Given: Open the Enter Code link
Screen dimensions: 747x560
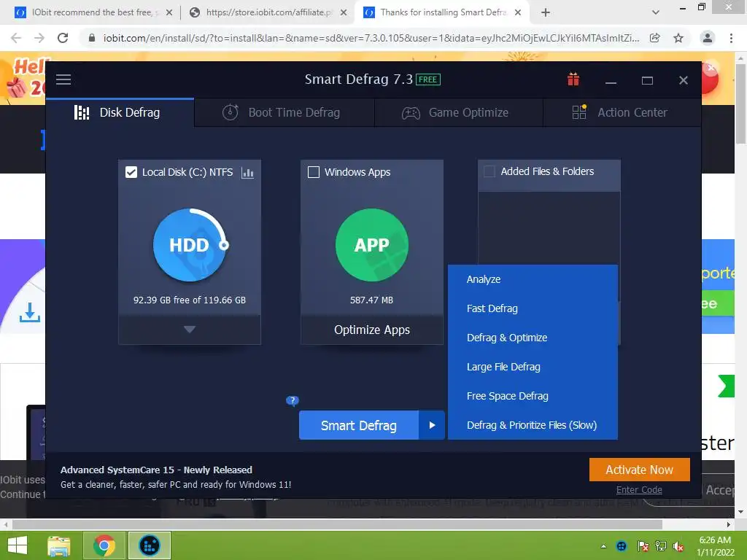Looking at the screenshot, I should [x=639, y=489].
